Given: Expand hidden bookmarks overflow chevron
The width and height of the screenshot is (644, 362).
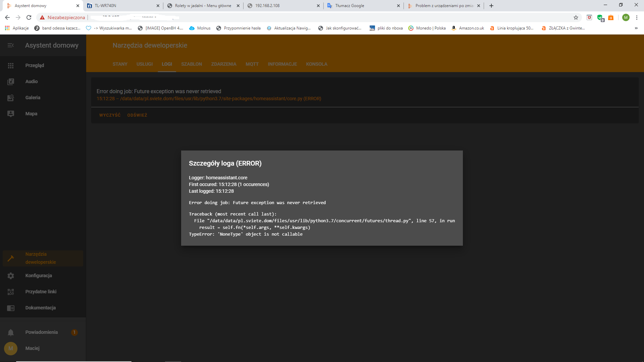Looking at the screenshot, I should pyautogui.click(x=636, y=28).
